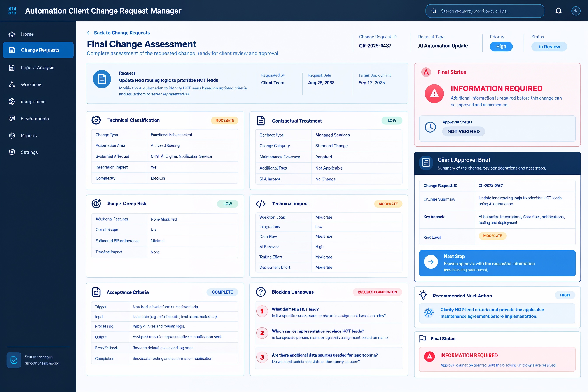Click the Standard Change value
Viewport: 588px width, 392px height.
click(x=331, y=146)
